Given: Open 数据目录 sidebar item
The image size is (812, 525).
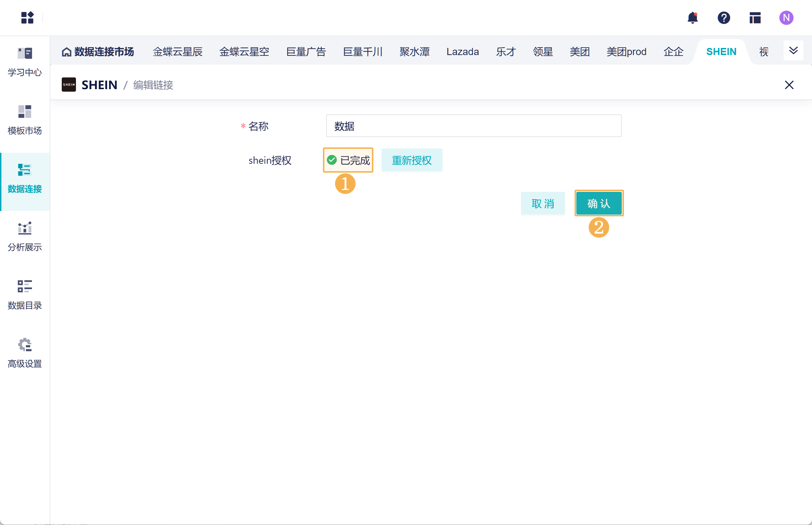Looking at the screenshot, I should click(x=25, y=295).
